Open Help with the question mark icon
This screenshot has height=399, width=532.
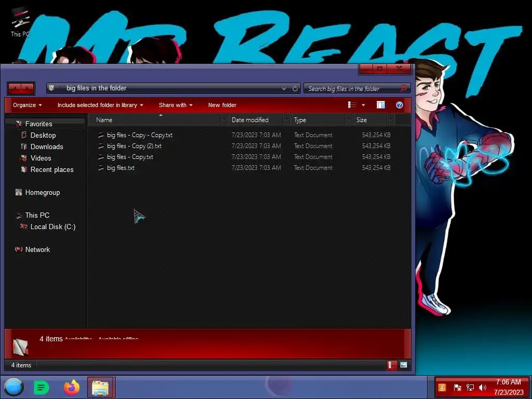pos(400,105)
